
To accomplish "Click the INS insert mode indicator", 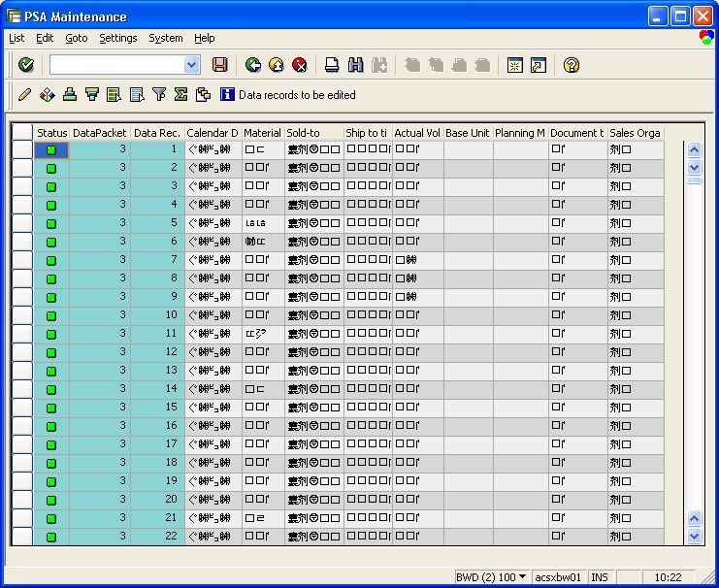I will 600,577.
